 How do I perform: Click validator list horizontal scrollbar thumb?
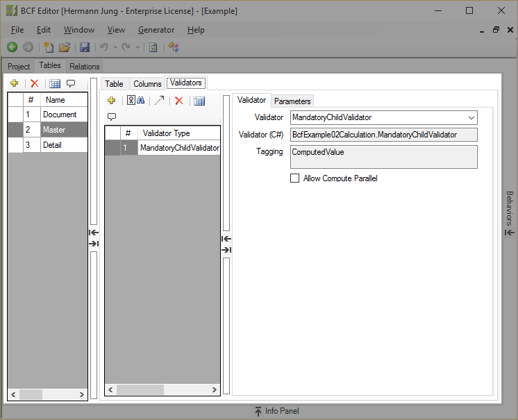(x=140, y=389)
